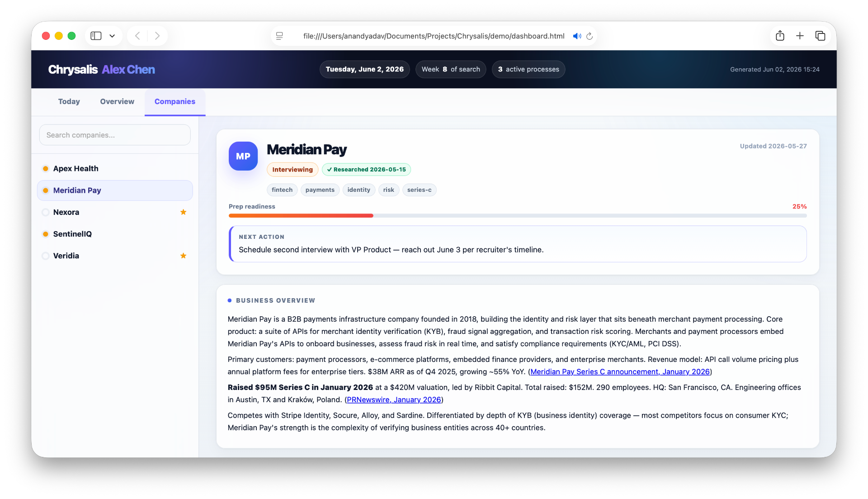Click the Researched 2026-05-15 badge

(x=366, y=169)
